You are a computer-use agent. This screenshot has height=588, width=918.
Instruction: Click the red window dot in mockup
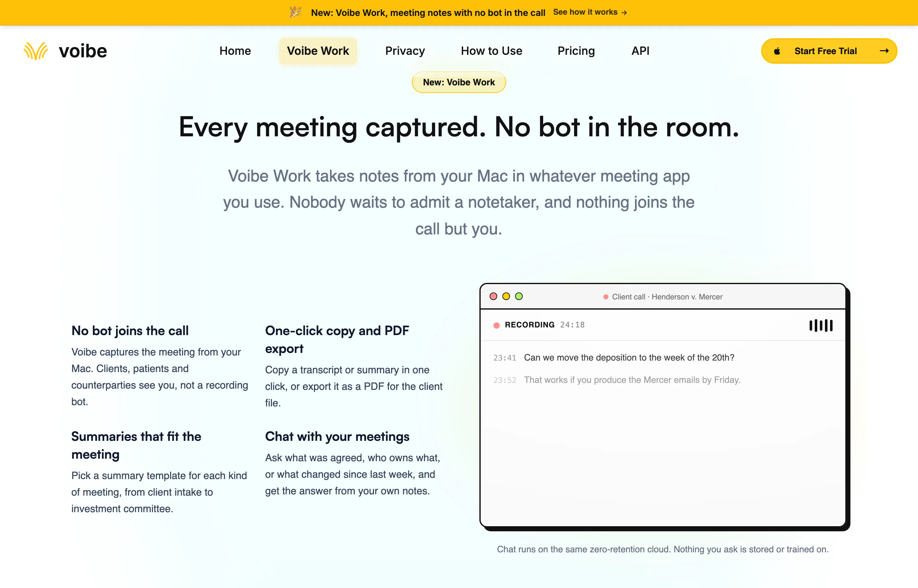pyautogui.click(x=493, y=296)
